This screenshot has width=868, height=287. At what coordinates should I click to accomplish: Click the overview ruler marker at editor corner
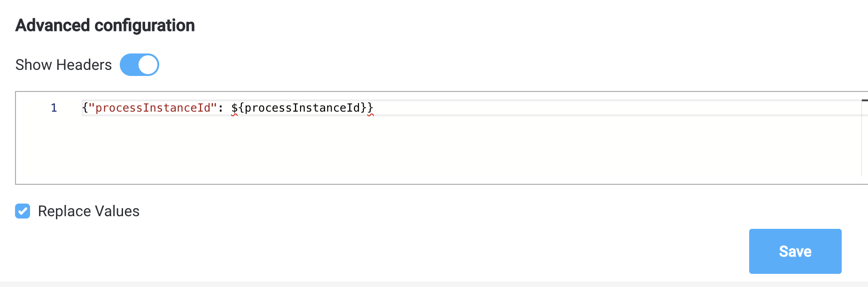click(865, 101)
